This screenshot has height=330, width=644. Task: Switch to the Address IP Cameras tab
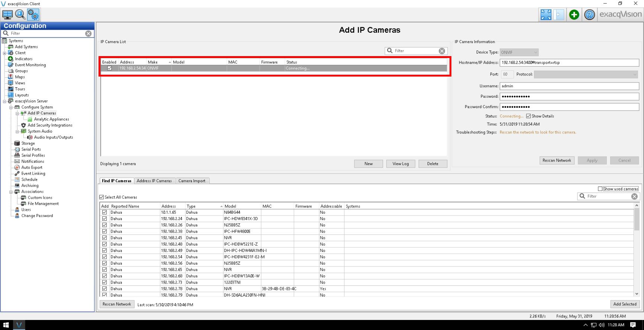point(154,181)
